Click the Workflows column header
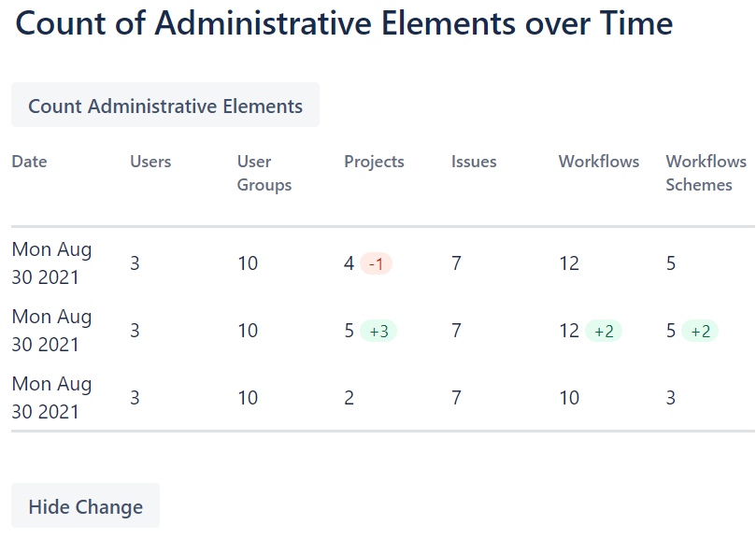This screenshot has height=553, width=756. [599, 162]
